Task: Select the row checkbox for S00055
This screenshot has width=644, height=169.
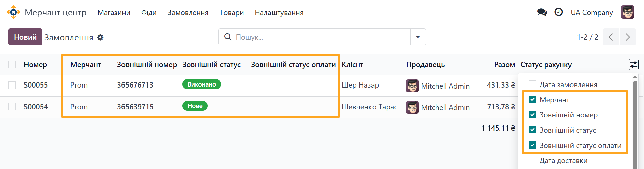Action: (12, 85)
